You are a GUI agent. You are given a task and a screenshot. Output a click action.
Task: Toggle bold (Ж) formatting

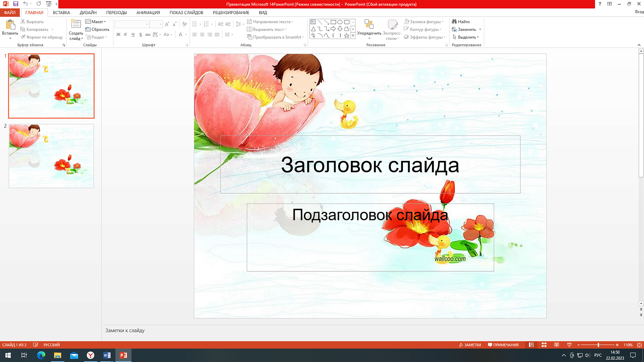click(x=118, y=35)
